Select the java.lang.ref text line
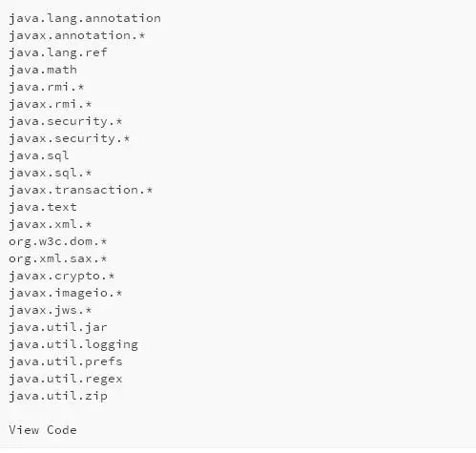This screenshot has width=476, height=453. [58, 52]
